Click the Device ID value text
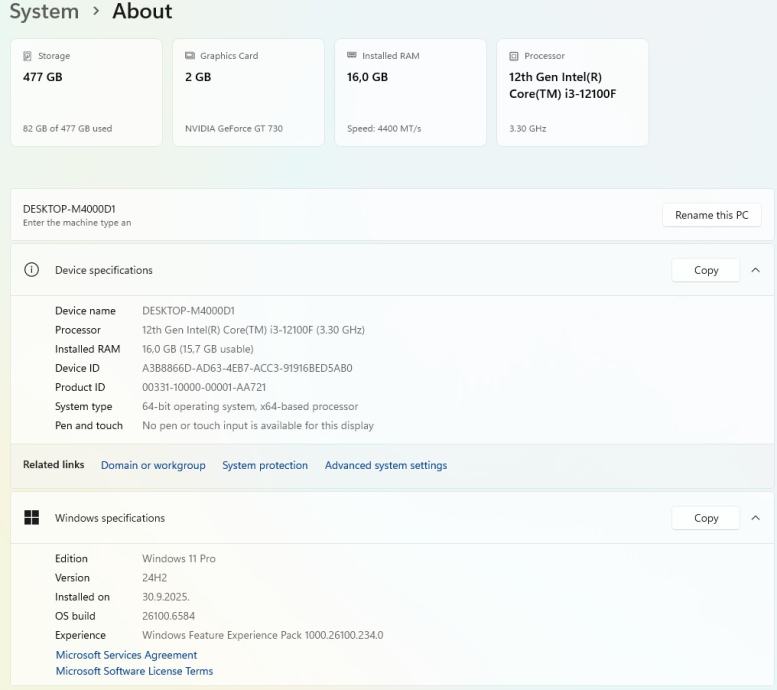 point(247,368)
